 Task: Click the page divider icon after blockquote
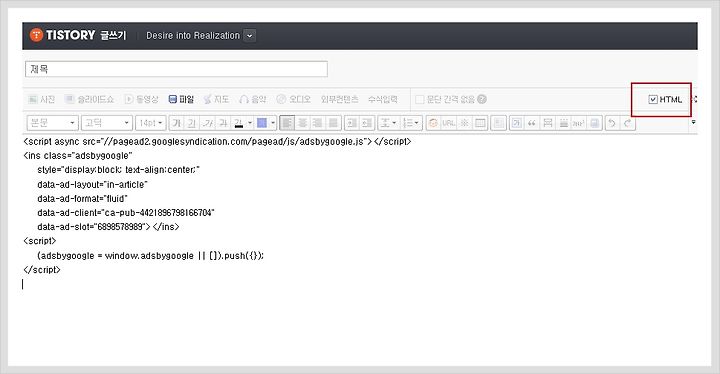coord(547,123)
